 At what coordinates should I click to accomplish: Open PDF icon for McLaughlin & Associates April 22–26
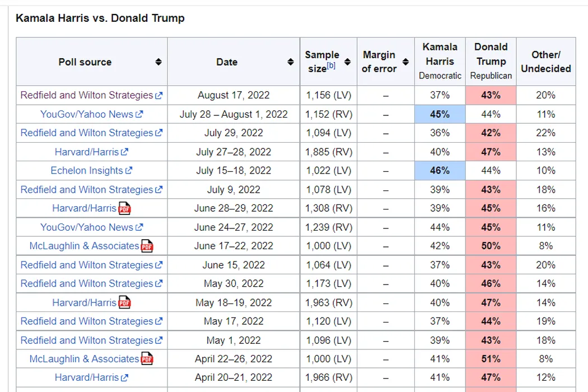(147, 359)
